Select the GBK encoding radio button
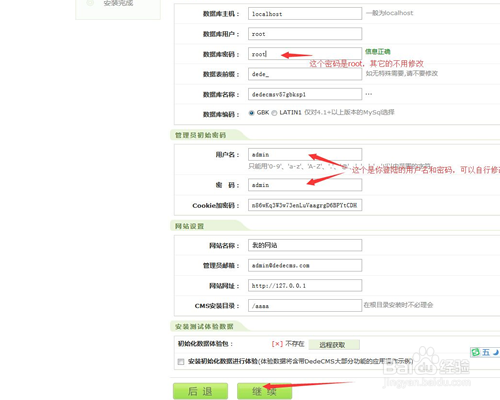 click(x=252, y=113)
